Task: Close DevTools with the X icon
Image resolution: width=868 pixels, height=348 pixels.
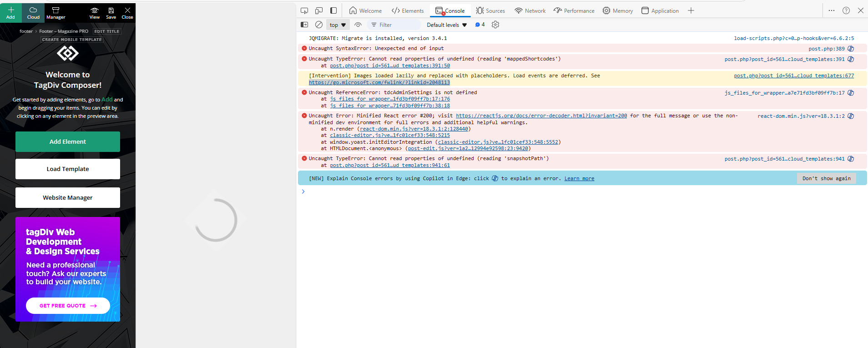Action: pyautogui.click(x=861, y=10)
